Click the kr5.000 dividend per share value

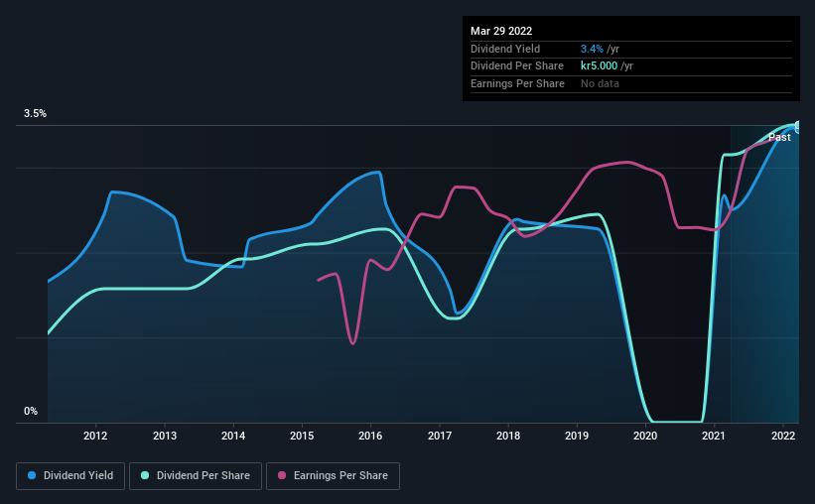click(599, 66)
